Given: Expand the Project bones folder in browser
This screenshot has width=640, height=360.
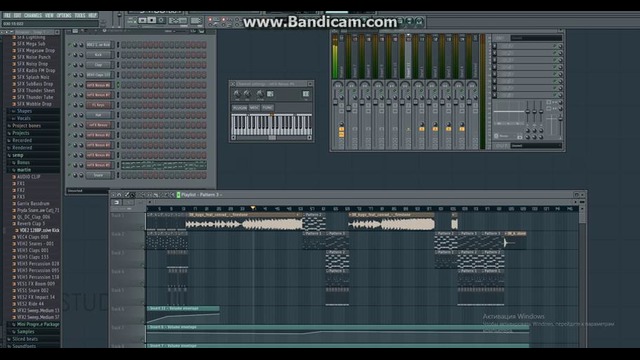Looking at the screenshot, I should [x=26, y=126].
